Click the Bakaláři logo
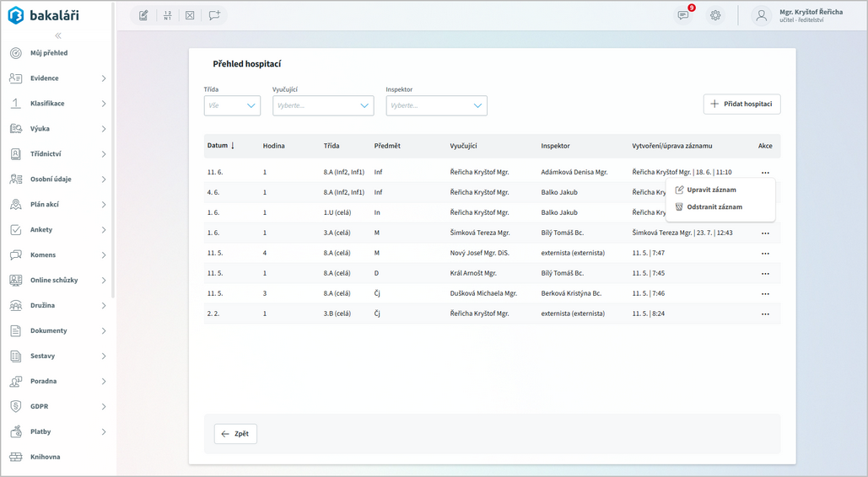Viewport: 868px width, 477px height. click(43, 15)
